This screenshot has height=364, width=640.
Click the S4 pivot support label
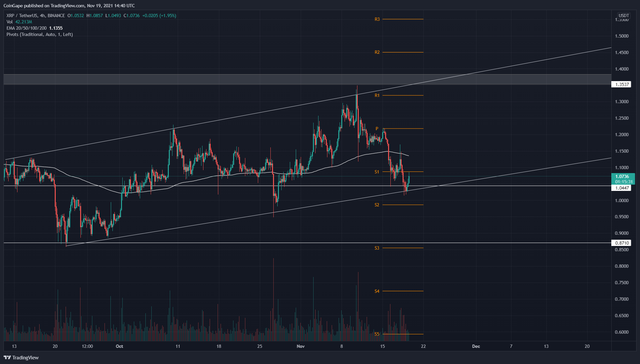pos(377,291)
